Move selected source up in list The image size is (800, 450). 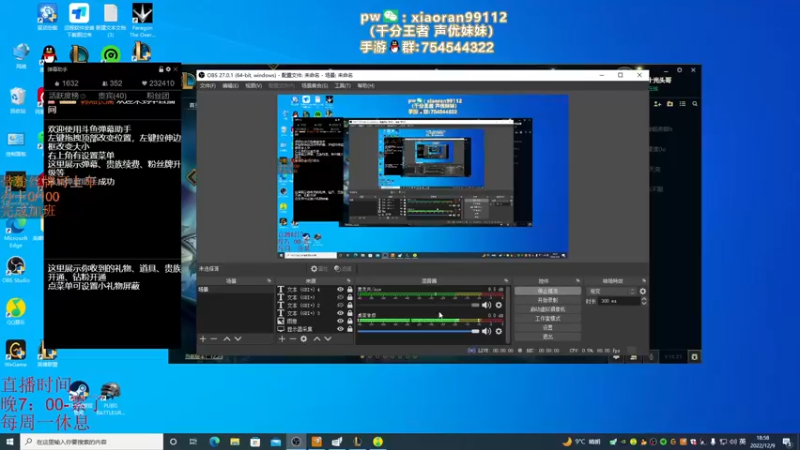pyautogui.click(x=317, y=339)
